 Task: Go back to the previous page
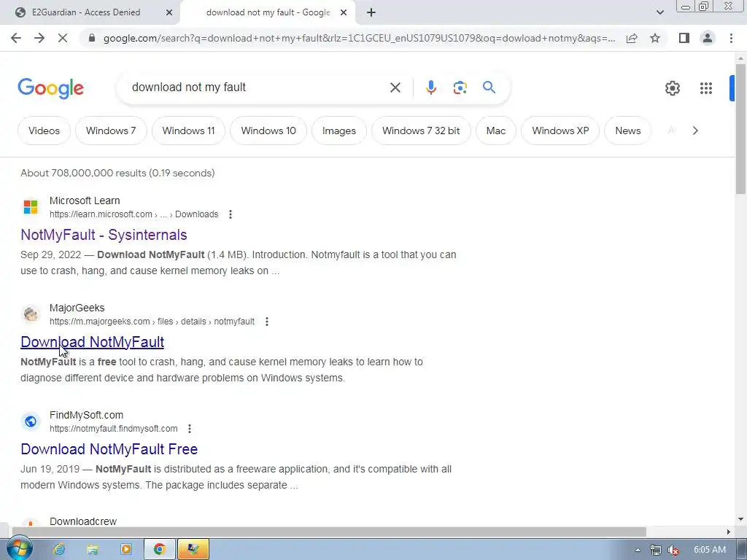pos(16,38)
